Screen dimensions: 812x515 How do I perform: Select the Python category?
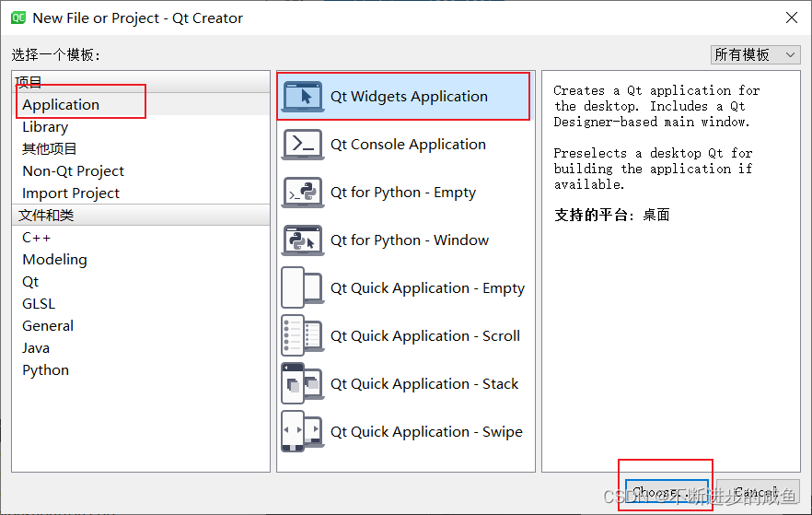point(141,370)
